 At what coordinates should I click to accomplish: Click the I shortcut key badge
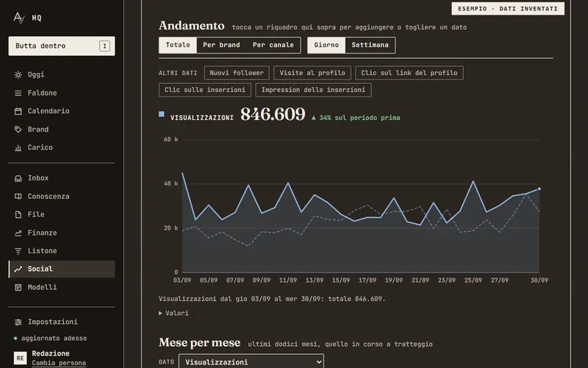104,46
